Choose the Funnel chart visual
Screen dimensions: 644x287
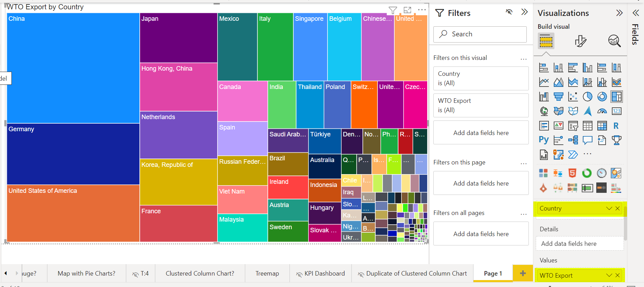(x=558, y=97)
